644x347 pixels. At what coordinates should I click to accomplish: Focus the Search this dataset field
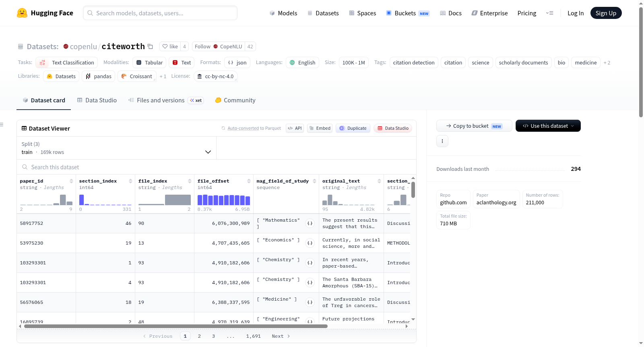click(217, 167)
